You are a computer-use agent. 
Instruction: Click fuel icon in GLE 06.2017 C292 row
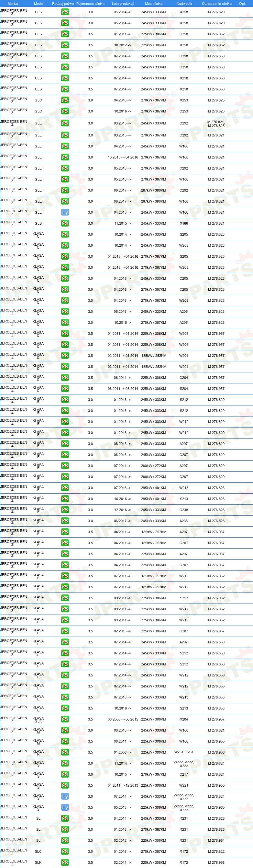(65, 190)
